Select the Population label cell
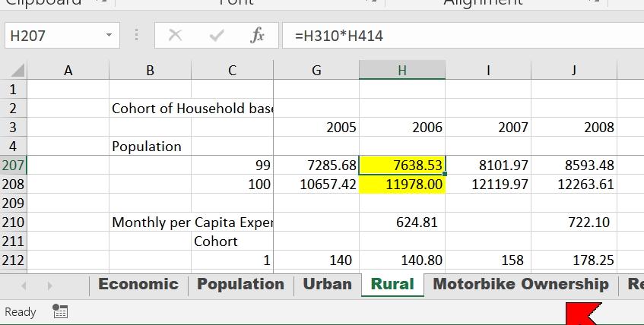The image size is (644, 325). pyautogui.click(x=151, y=146)
